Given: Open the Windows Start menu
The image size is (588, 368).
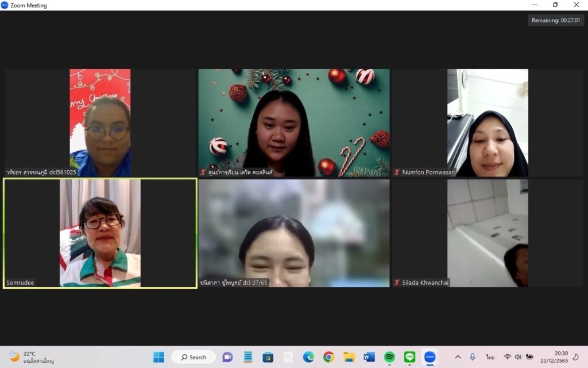Looking at the screenshot, I should (x=158, y=357).
